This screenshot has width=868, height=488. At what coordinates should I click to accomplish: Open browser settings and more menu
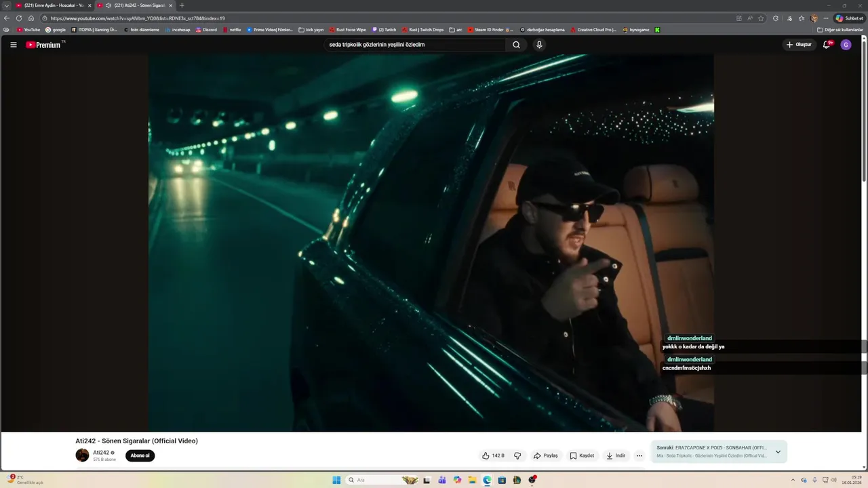tap(825, 18)
